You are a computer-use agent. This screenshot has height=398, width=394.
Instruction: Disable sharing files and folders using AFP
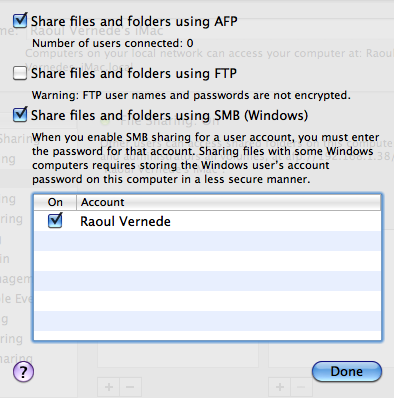pyautogui.click(x=20, y=21)
